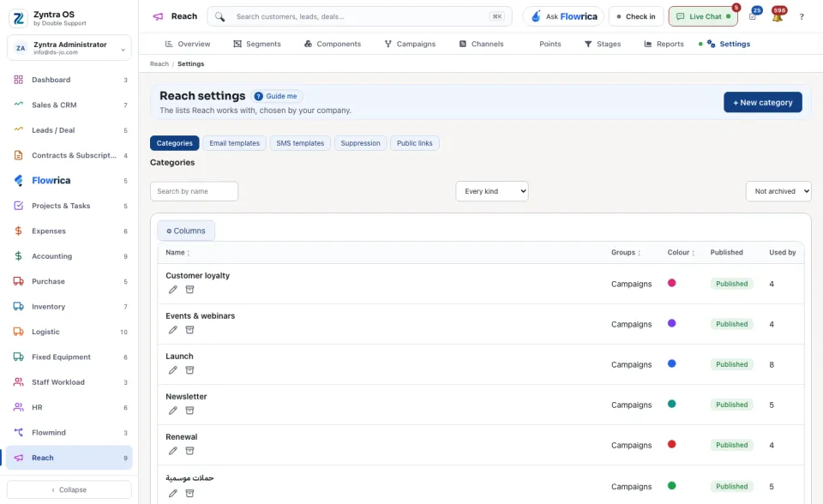The image size is (823, 504).
Task: Click the Check in button
Action: click(x=636, y=16)
